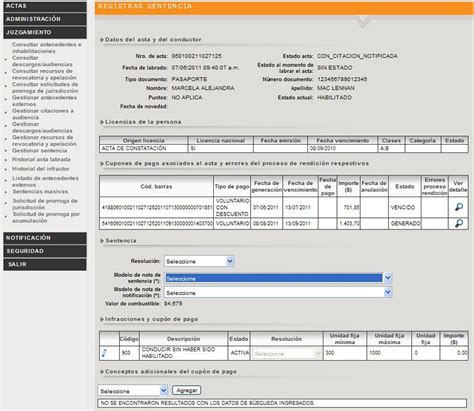
Task: Toggle the Sentencia section arrow
Action: tap(102, 241)
